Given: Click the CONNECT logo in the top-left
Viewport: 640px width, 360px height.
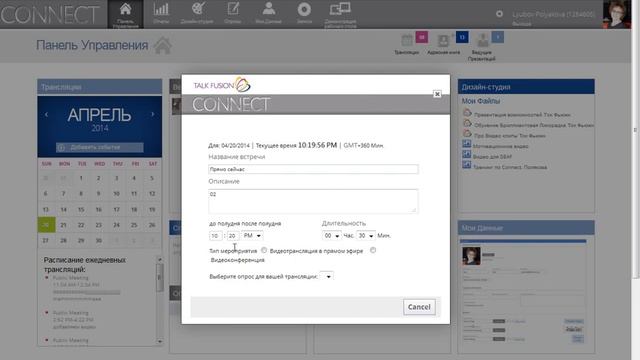Looking at the screenshot, I should pyautogui.click(x=50, y=14).
